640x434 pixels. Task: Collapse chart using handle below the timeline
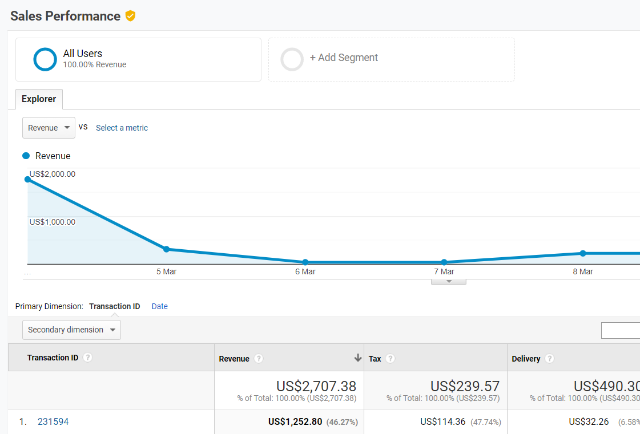[x=448, y=281]
